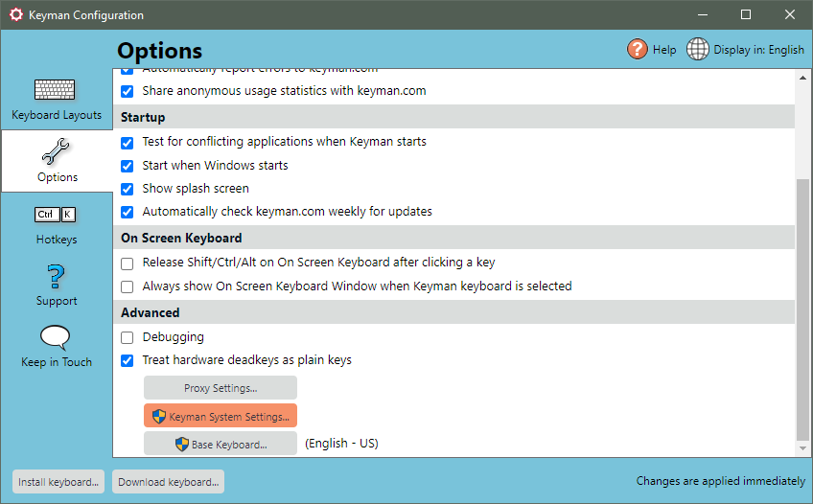Open the Hotkeys Ctrl K icon
This screenshot has height=504, width=813.
click(56, 215)
